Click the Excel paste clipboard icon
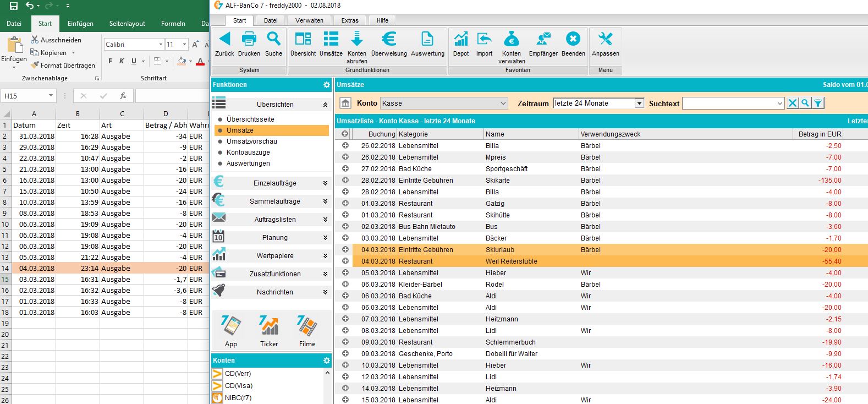The image size is (868, 404). 14,45
